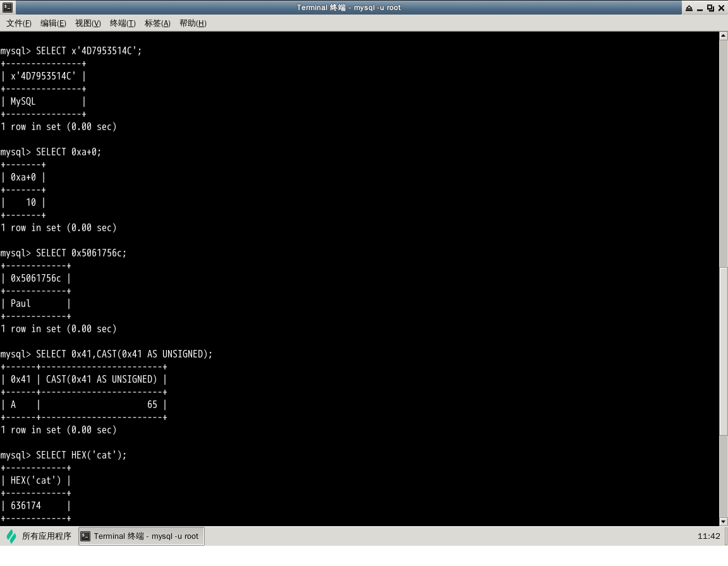
Task: Click the terminal window menu icon in title bar
Action: (x=7, y=8)
